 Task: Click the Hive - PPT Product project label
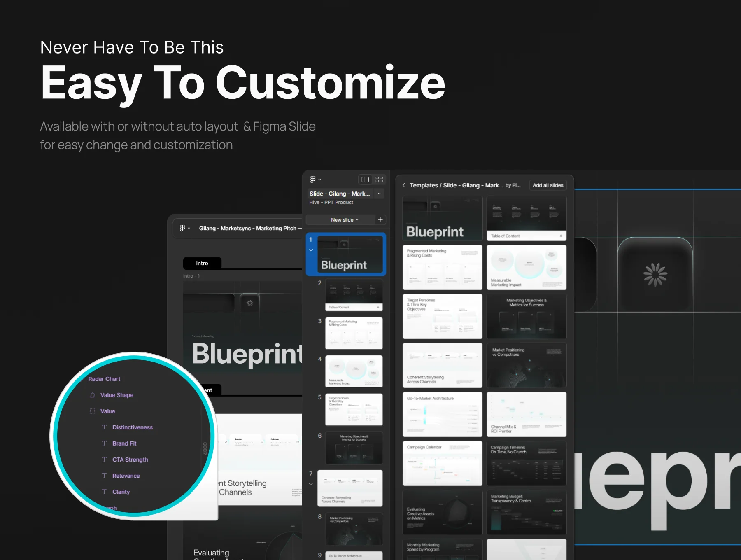pos(331,202)
